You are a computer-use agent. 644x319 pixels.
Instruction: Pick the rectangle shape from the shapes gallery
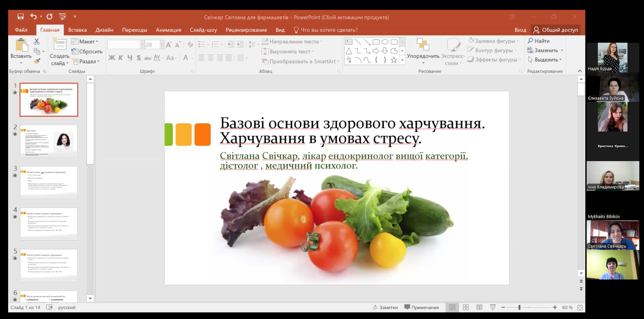point(376,42)
